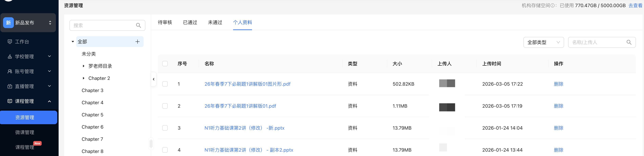The image size is (644, 156).
Task: Click 去查看 storage link
Action: click(635, 5)
